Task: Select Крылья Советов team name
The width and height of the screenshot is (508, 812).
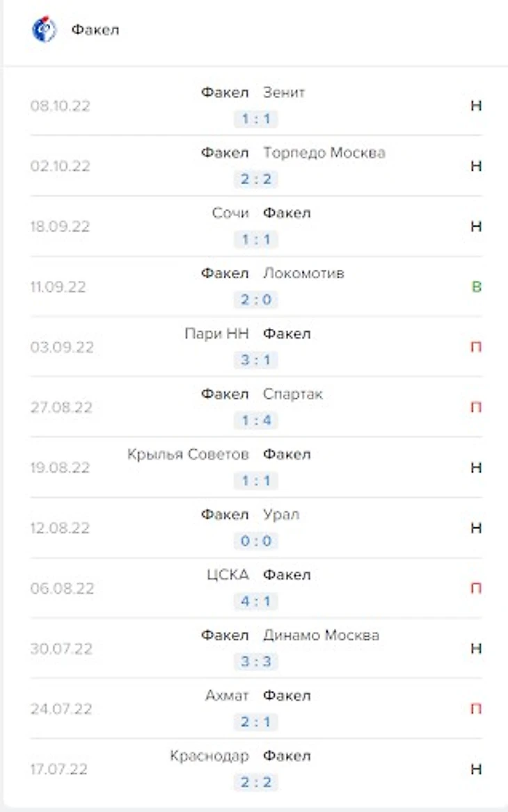Action: [188, 455]
